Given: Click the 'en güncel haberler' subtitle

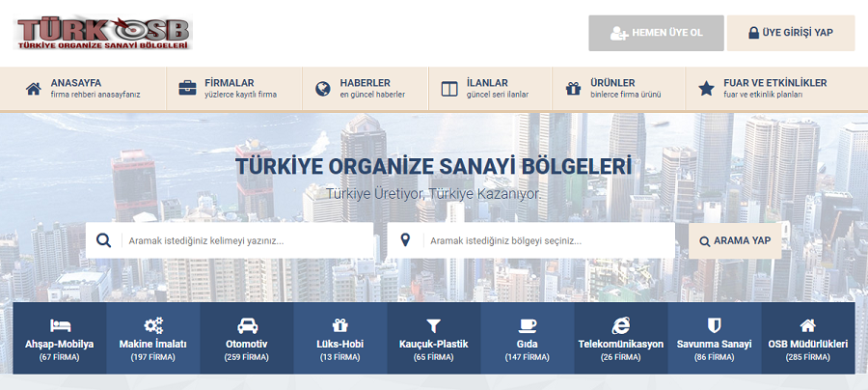Looking at the screenshot, I should pyautogui.click(x=372, y=95).
